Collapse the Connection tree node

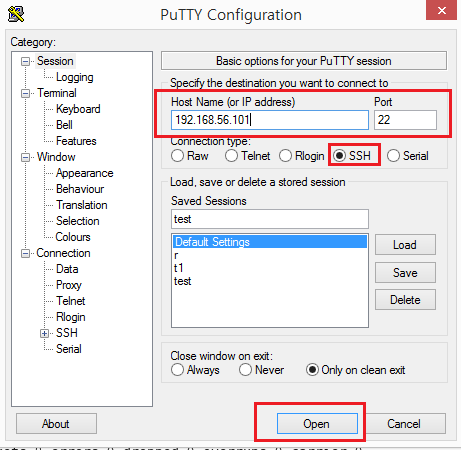click(25, 253)
